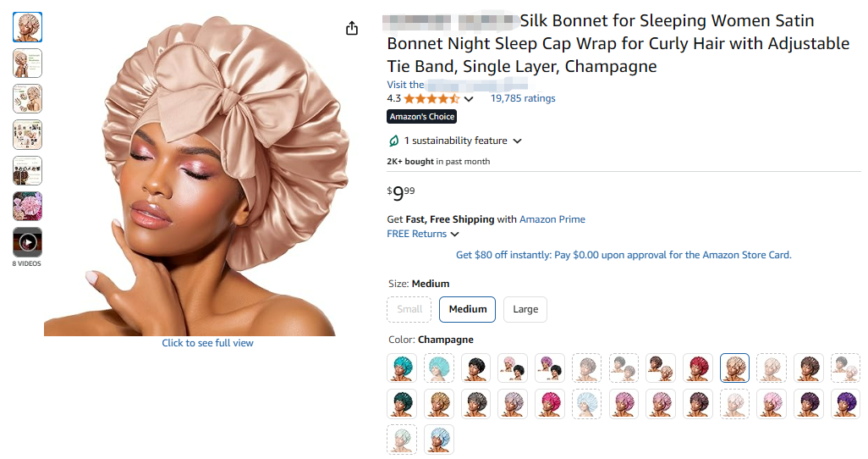Select the first teal bonnet color

pyautogui.click(x=402, y=368)
